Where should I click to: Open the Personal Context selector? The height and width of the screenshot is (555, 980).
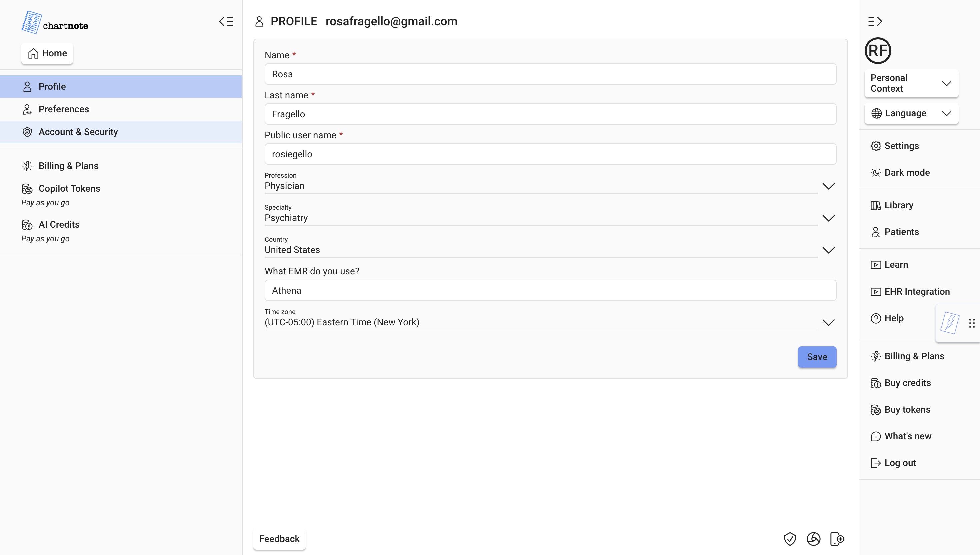(911, 83)
